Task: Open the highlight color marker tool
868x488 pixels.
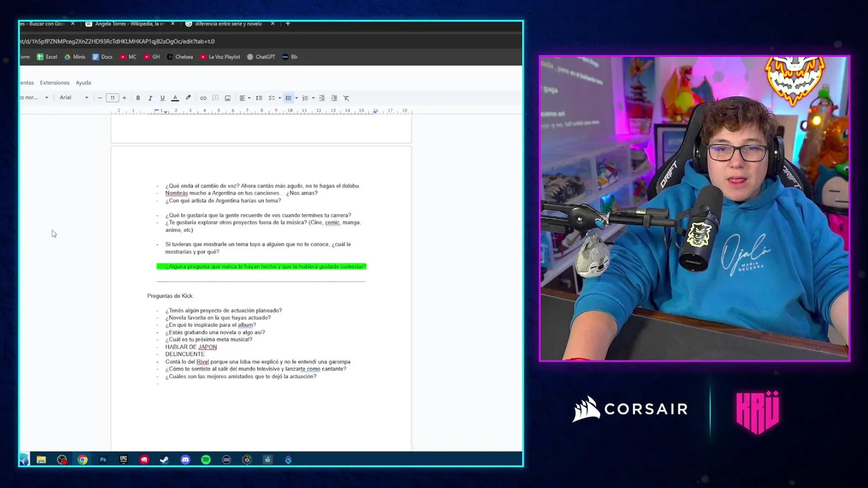Action: pyautogui.click(x=188, y=98)
